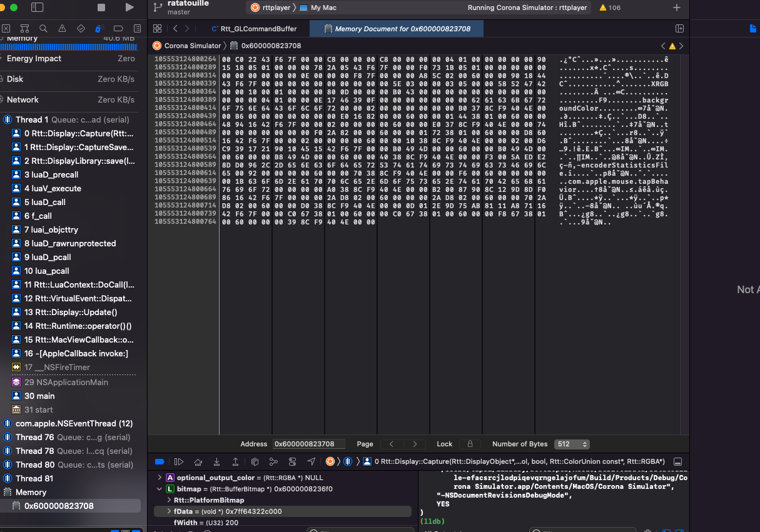Jump to next issue arrow
This screenshot has width=760, height=532.
681,46
